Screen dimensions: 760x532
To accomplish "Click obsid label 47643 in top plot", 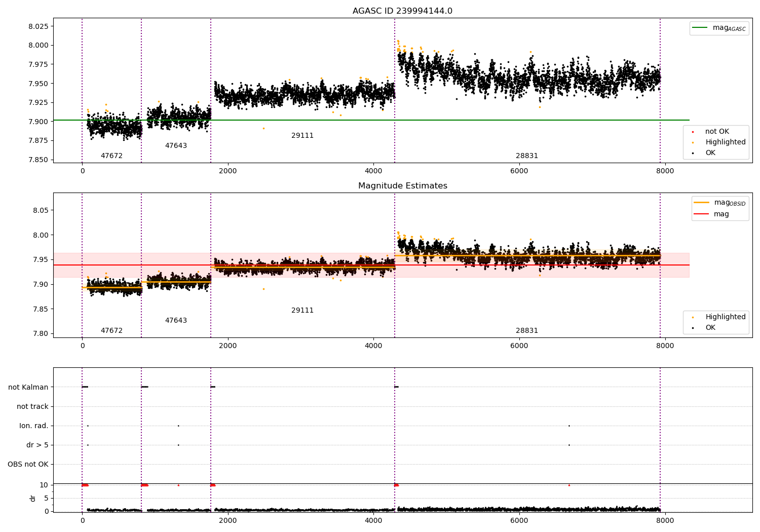I will [176, 145].
